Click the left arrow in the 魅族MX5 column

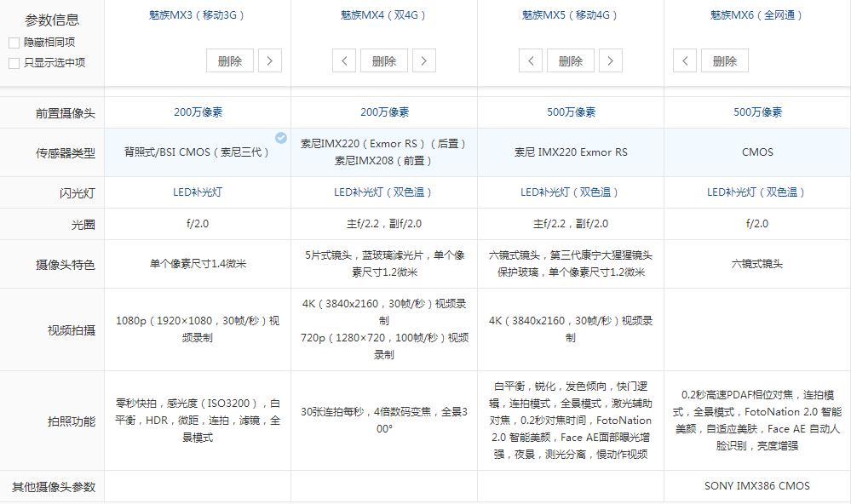[x=530, y=60]
